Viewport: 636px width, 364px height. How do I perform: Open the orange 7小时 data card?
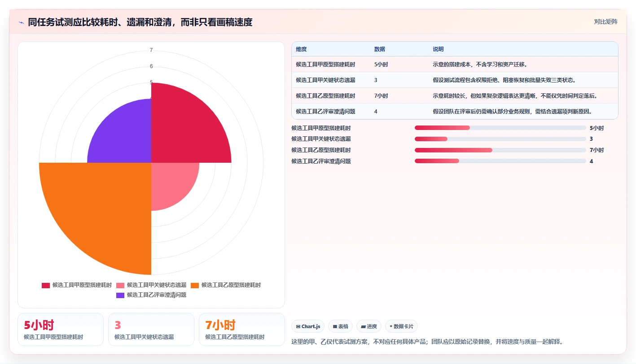[x=242, y=329]
